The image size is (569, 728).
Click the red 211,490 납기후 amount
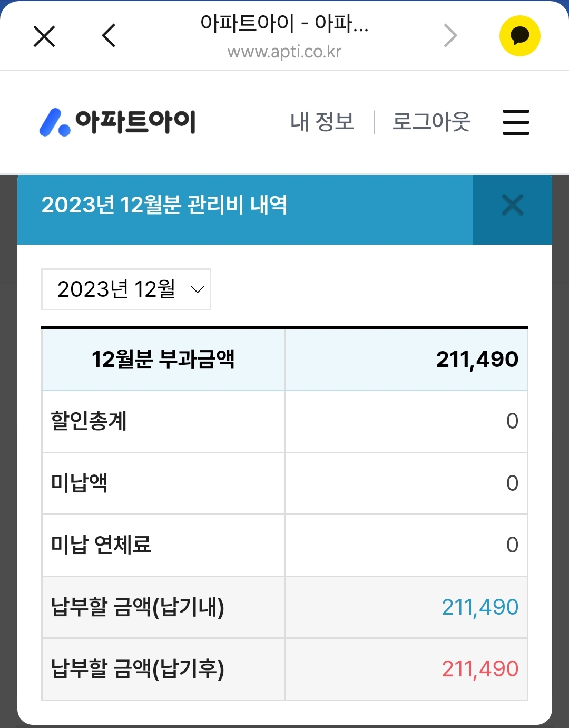pos(480,669)
